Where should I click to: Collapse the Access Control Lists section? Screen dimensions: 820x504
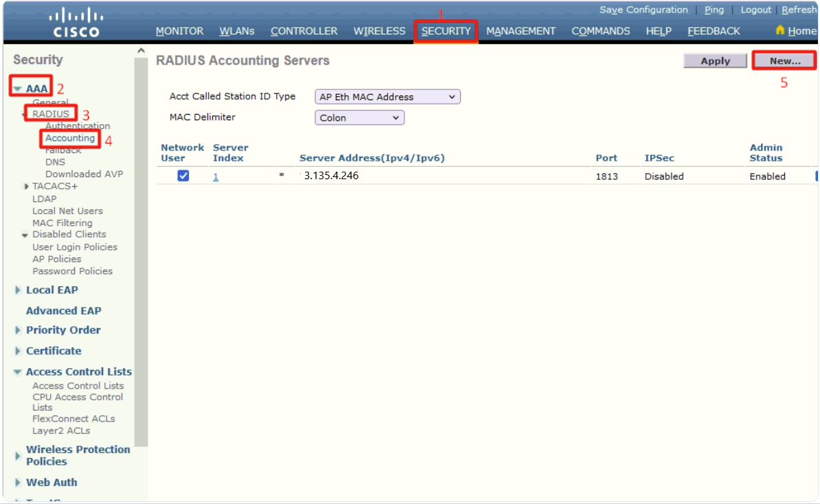17,371
